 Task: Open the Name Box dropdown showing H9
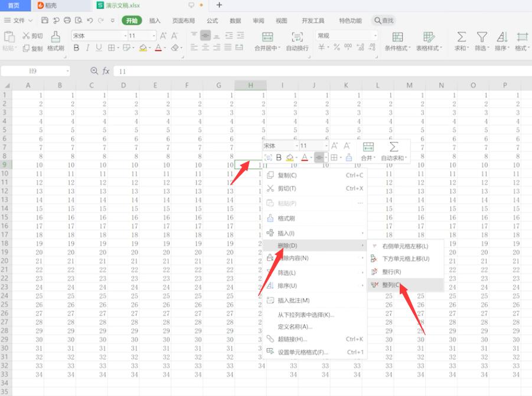click(x=67, y=71)
